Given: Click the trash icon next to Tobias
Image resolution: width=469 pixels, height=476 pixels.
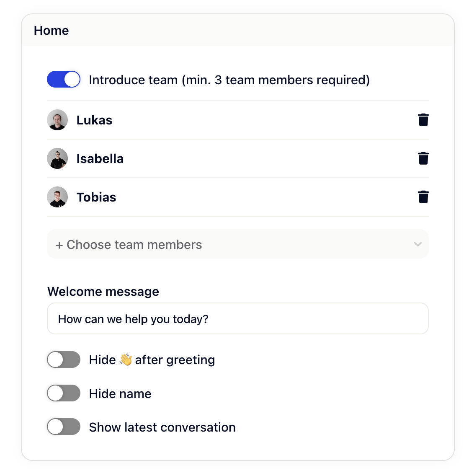Looking at the screenshot, I should coord(423,197).
